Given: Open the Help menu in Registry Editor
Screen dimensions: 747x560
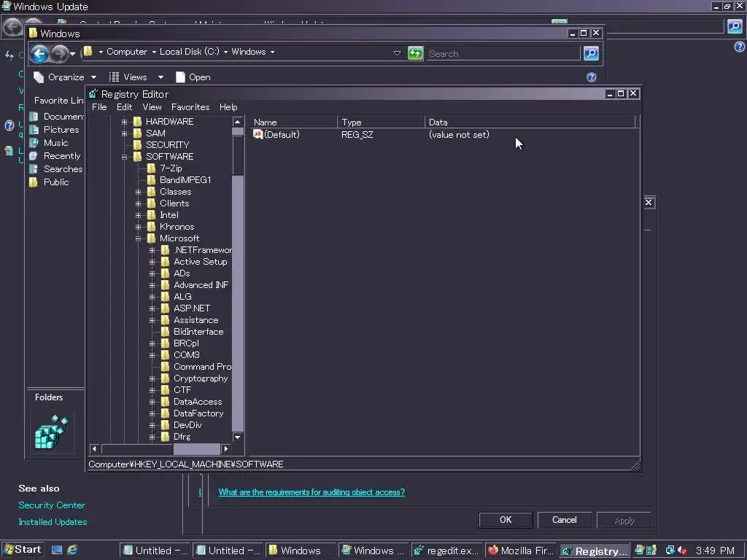Looking at the screenshot, I should [228, 107].
